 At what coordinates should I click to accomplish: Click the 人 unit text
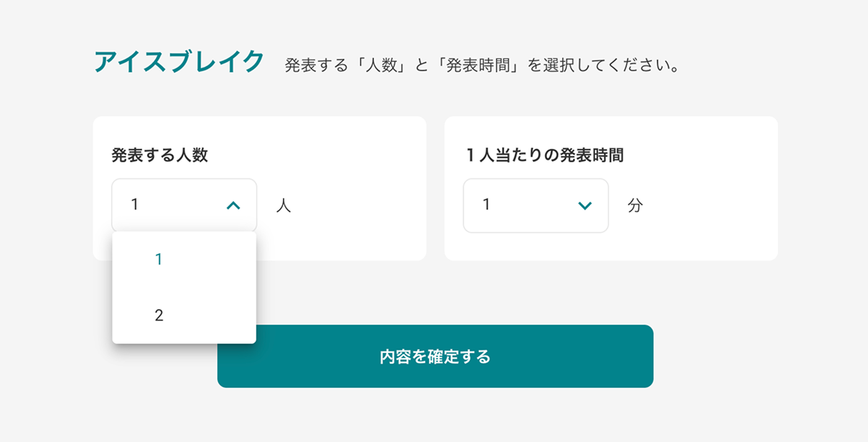[286, 206]
